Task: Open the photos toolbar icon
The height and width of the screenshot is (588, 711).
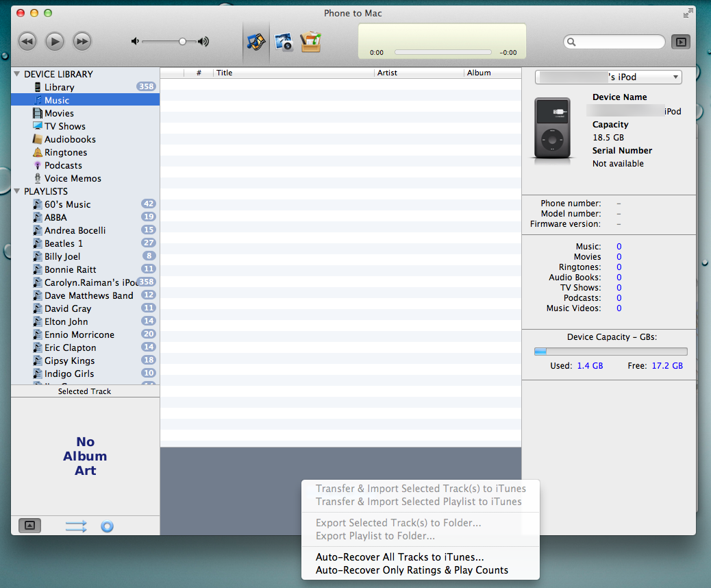Action: coord(284,42)
